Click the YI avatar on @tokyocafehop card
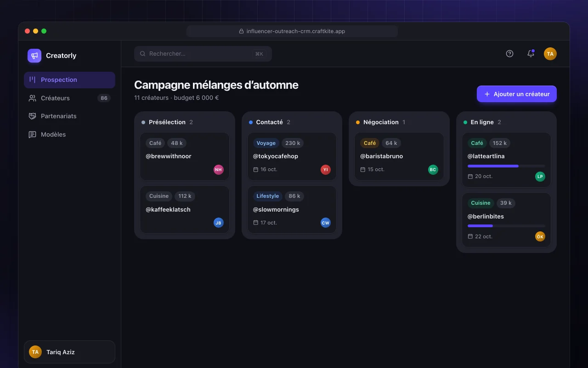 pyautogui.click(x=326, y=170)
